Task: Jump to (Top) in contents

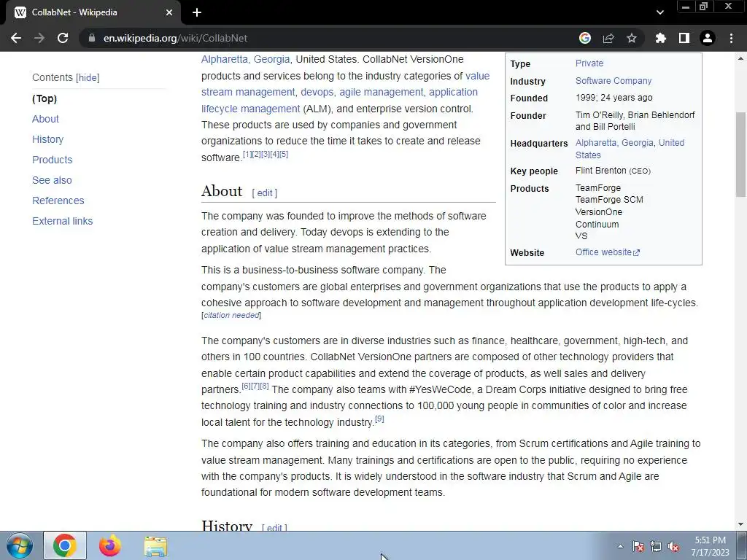Action: tap(44, 98)
